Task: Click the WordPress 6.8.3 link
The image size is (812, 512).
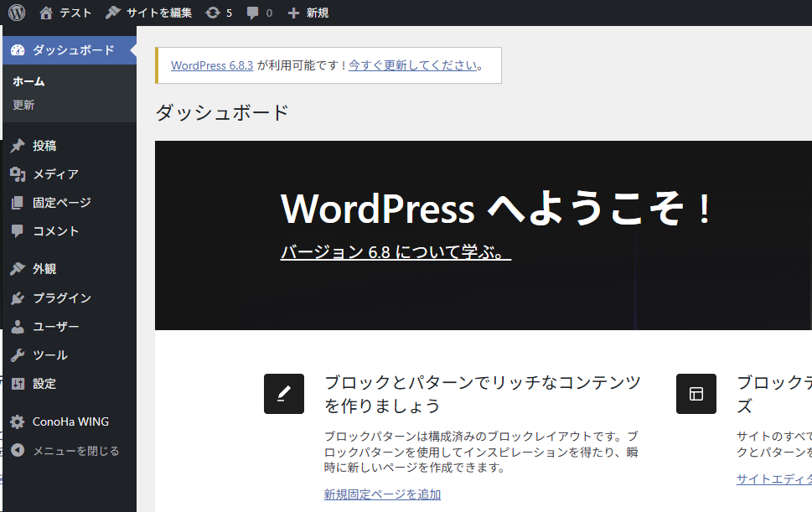Action: click(x=212, y=65)
